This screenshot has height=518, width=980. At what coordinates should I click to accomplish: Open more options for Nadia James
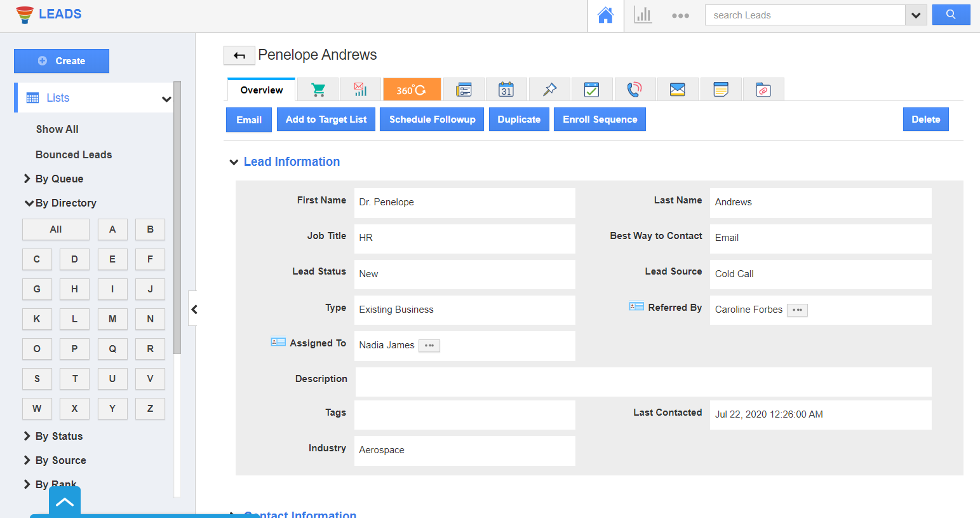click(x=429, y=346)
